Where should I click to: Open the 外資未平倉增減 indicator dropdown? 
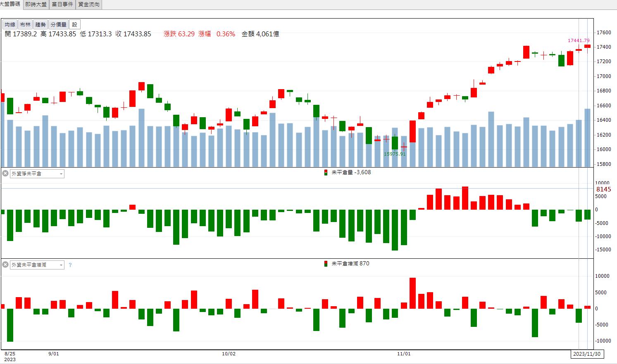[x=37, y=265]
